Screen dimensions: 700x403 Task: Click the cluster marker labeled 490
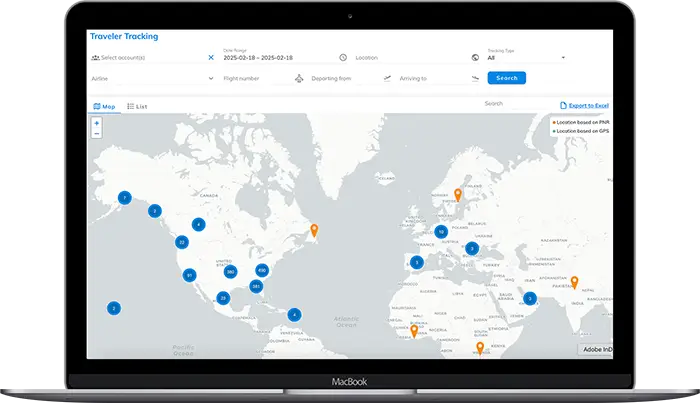pos(262,270)
